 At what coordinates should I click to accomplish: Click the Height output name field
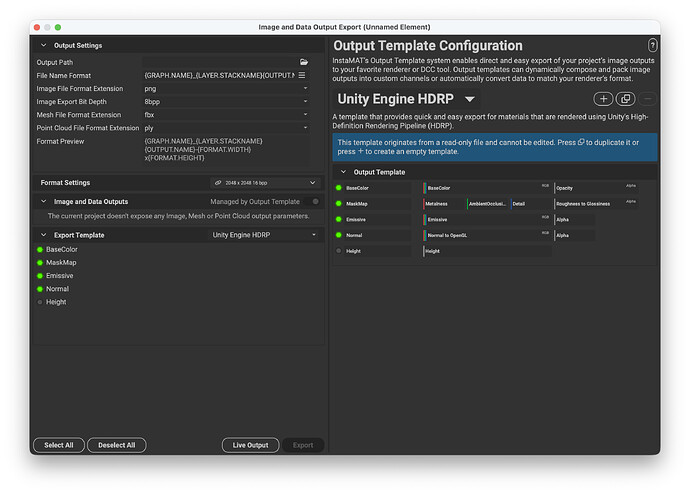[378, 251]
